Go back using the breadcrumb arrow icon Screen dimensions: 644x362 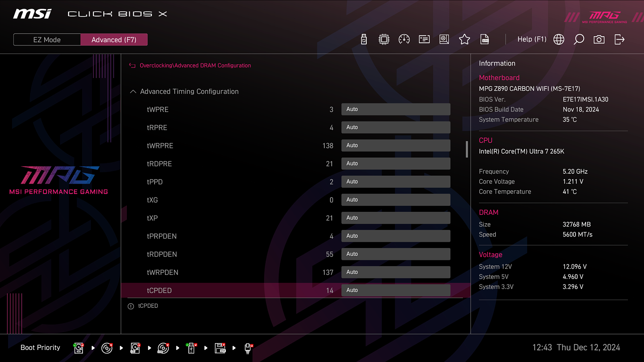[x=132, y=66]
